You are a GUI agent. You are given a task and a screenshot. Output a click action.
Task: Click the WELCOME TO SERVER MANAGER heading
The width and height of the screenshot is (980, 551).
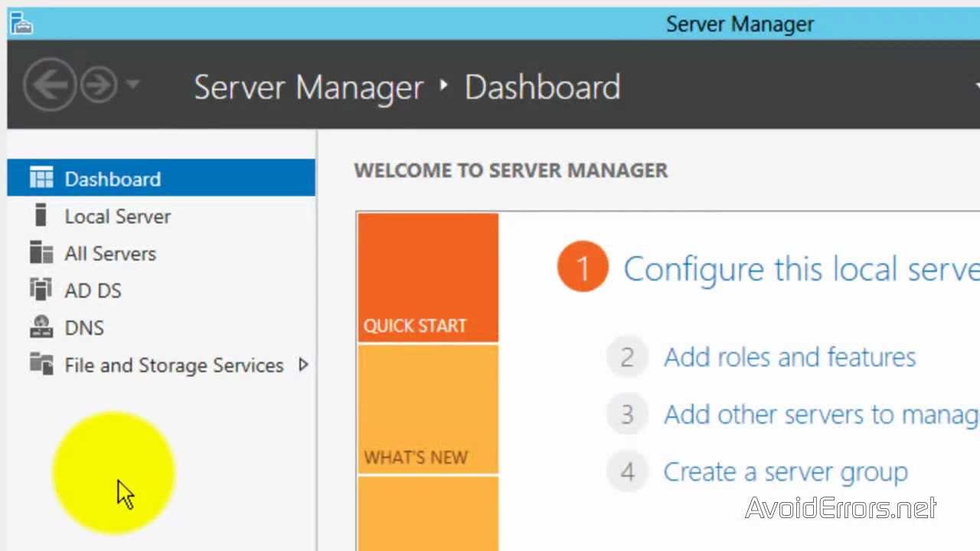coord(511,170)
